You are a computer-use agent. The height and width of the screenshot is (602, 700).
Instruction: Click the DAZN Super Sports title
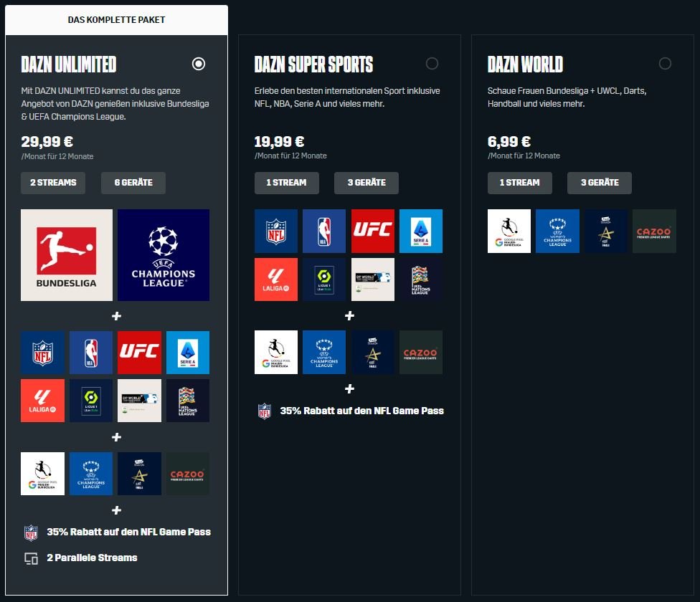[x=313, y=64]
